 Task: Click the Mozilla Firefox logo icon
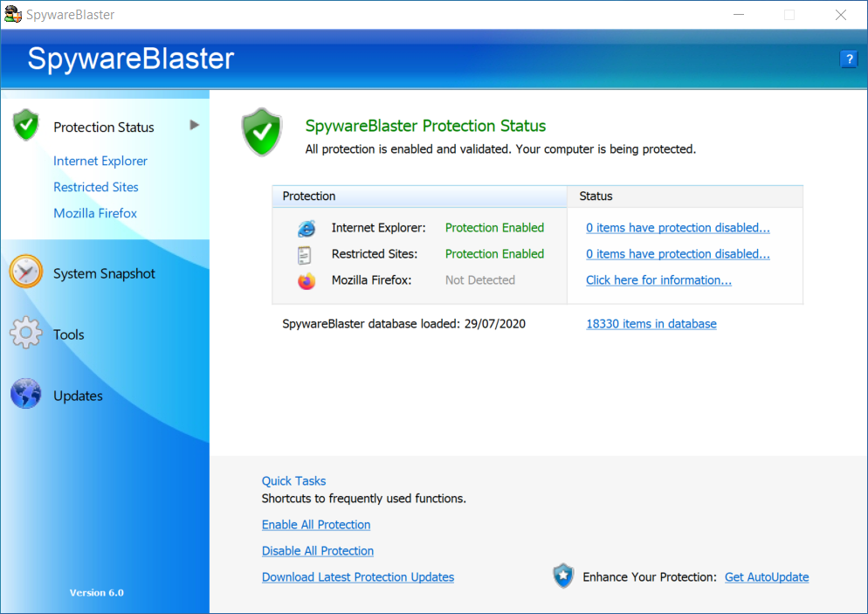tap(307, 280)
